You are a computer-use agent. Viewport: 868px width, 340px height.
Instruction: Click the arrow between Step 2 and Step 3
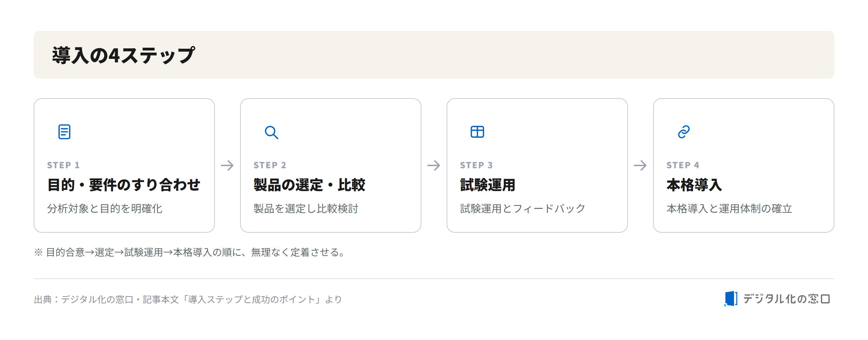click(x=434, y=165)
